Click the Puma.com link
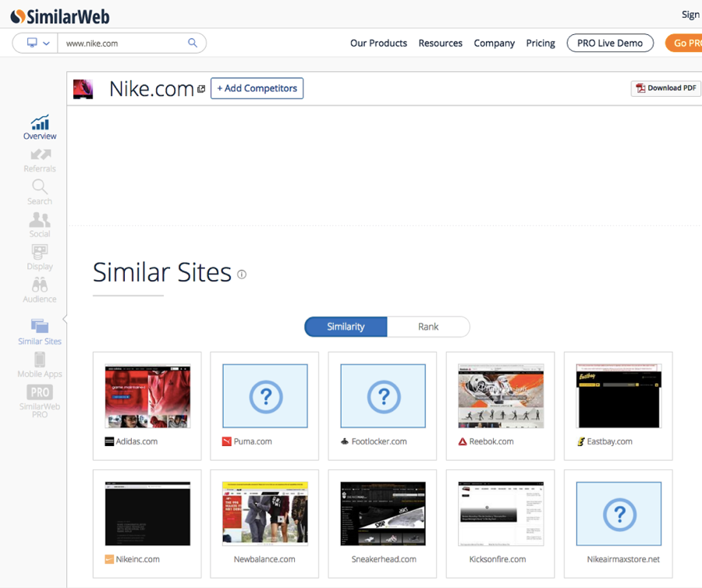Viewport: 702px width, 588px height. [253, 441]
